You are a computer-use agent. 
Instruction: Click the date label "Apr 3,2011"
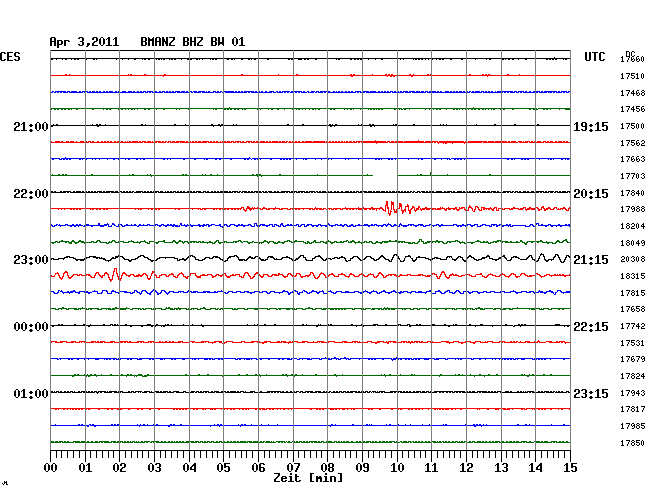pyautogui.click(x=84, y=42)
